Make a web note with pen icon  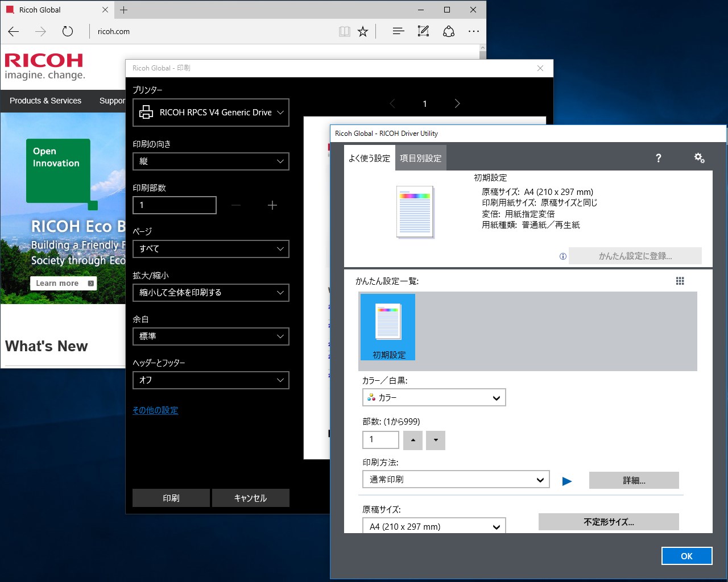(423, 31)
